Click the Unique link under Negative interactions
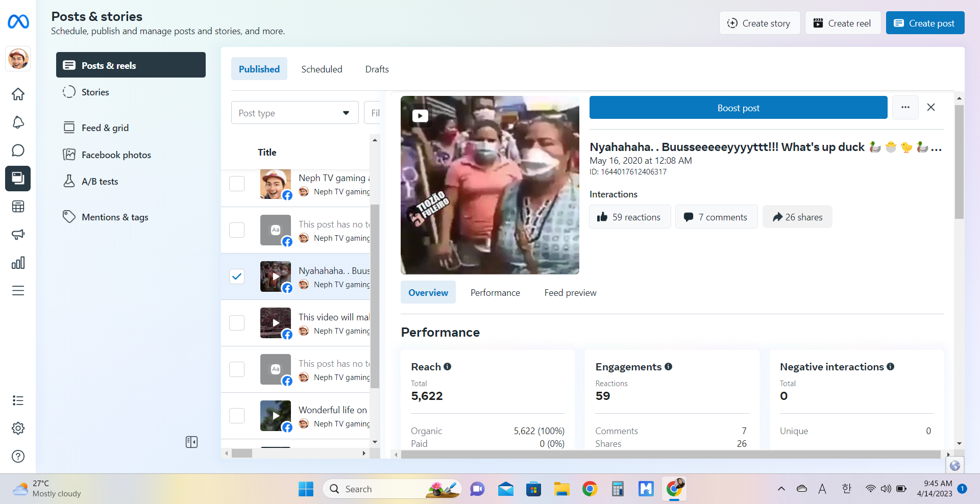The width and height of the screenshot is (980, 504). pos(794,431)
